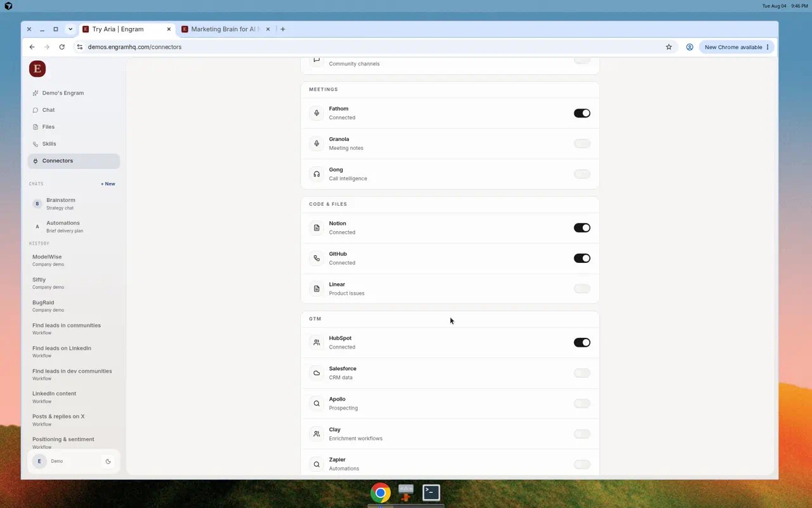
Task: Open ModelWise company demo history
Action: pos(74,260)
